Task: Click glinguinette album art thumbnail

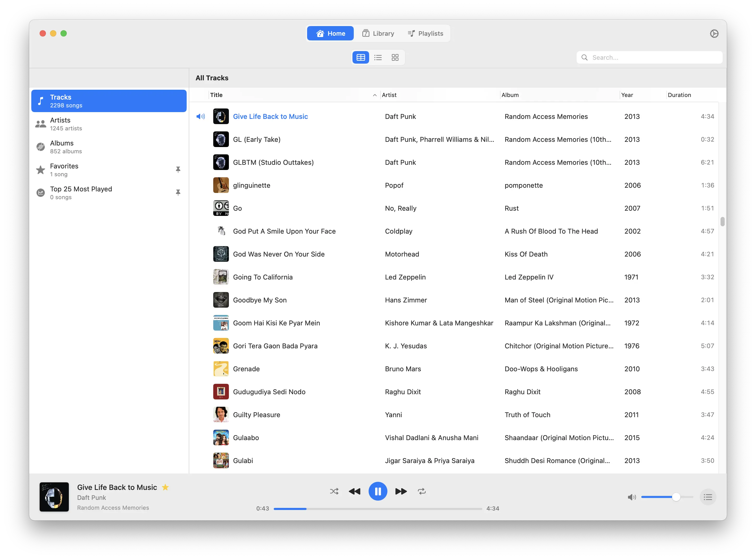Action: pyautogui.click(x=221, y=185)
